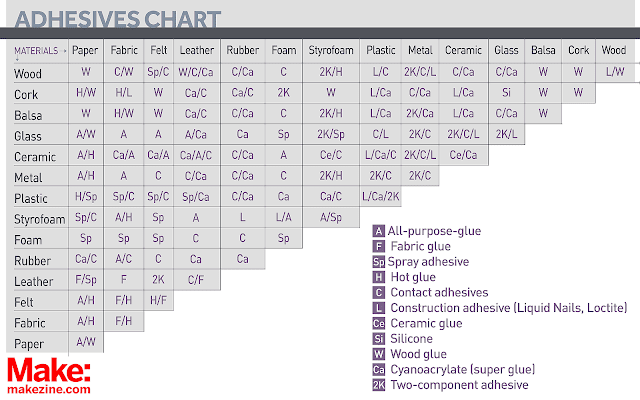This screenshot has height=400, width=640.
Task: Click the Hot glue 'H' legend icon
Action: [379, 277]
